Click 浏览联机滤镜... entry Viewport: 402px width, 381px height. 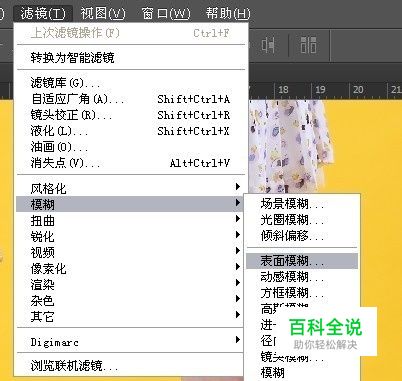pyautogui.click(x=131, y=366)
